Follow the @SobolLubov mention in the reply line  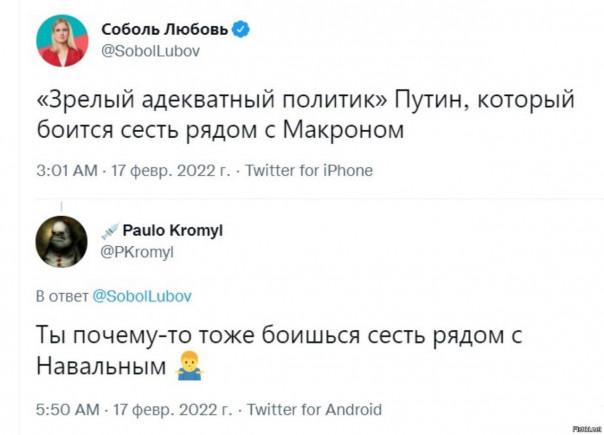[141, 296]
